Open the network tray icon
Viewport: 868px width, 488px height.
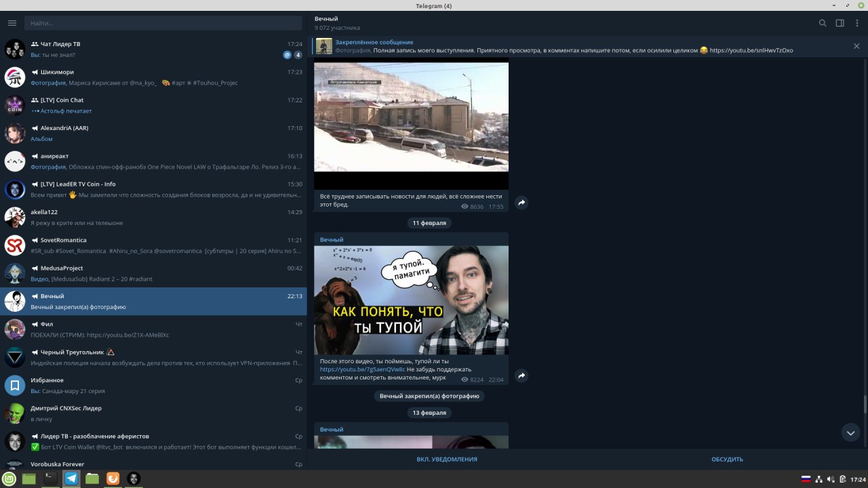tap(818, 479)
